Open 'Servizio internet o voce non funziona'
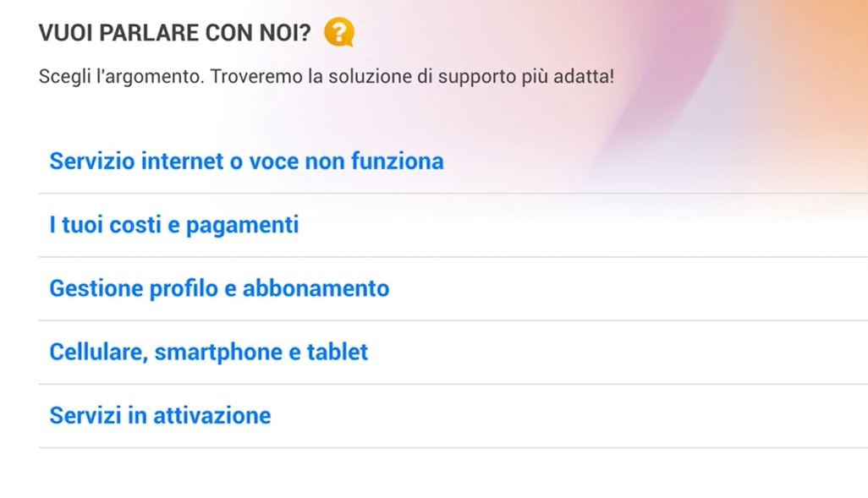 coord(246,161)
